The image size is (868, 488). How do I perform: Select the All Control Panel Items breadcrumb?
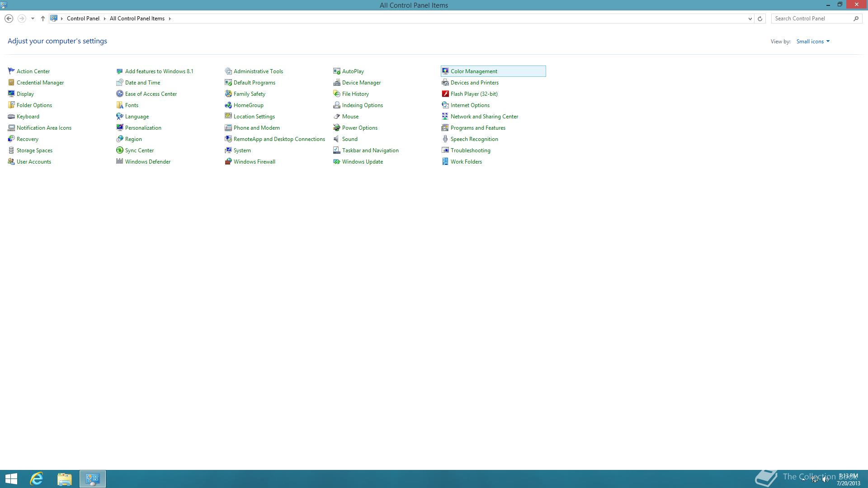tap(137, 19)
